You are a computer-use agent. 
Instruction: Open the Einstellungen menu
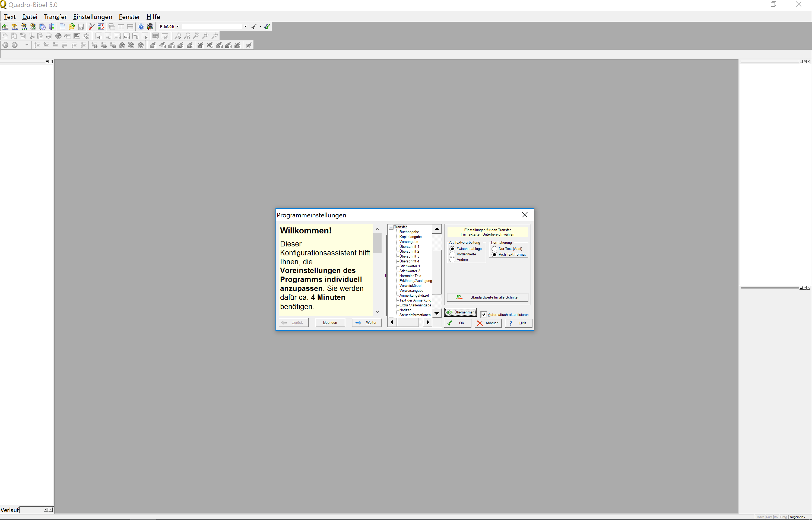[x=93, y=17]
